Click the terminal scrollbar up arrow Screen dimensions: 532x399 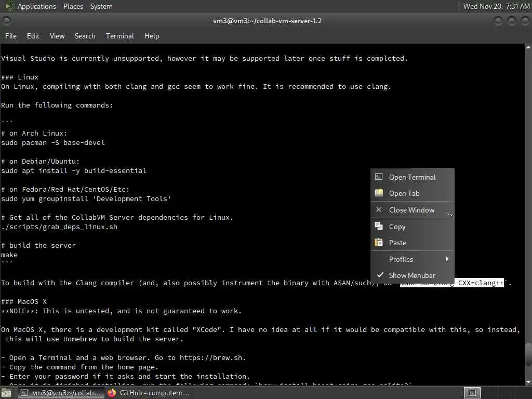(x=528, y=47)
